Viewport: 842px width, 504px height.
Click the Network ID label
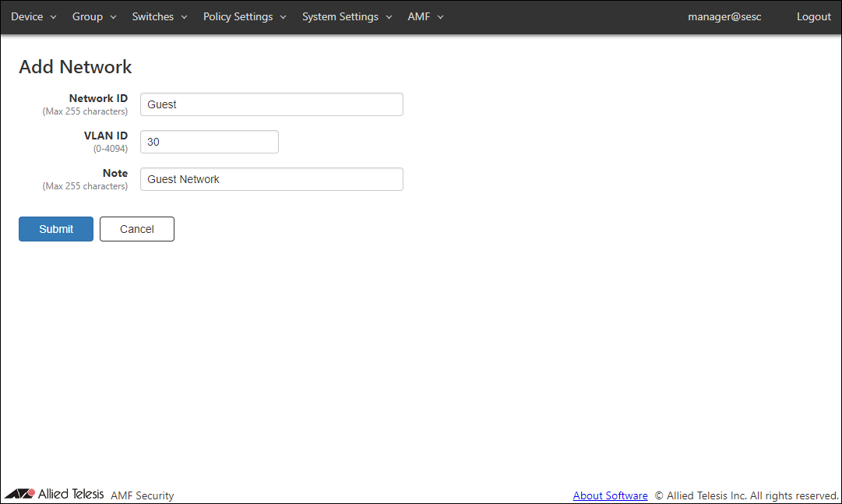point(98,99)
